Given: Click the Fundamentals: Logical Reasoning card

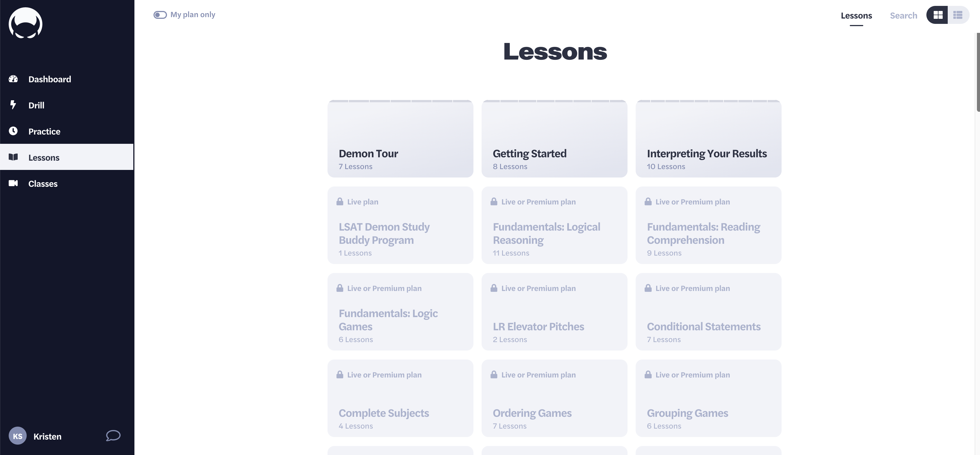Looking at the screenshot, I should click(x=554, y=226).
